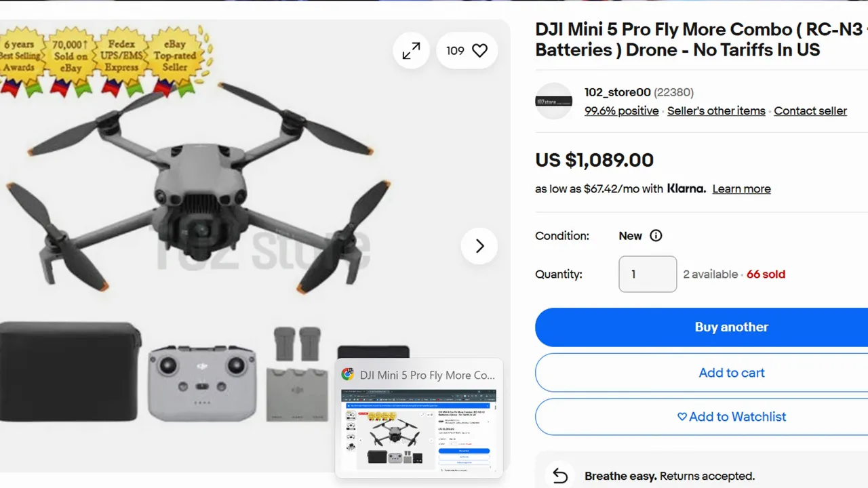Click the 102_store00 seller logo
Screen dimensions: 868x488
pos(554,101)
